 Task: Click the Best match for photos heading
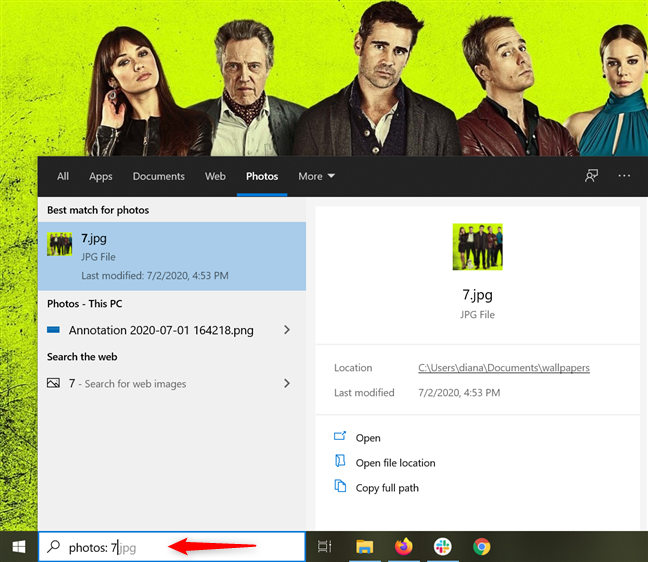pyautogui.click(x=98, y=210)
